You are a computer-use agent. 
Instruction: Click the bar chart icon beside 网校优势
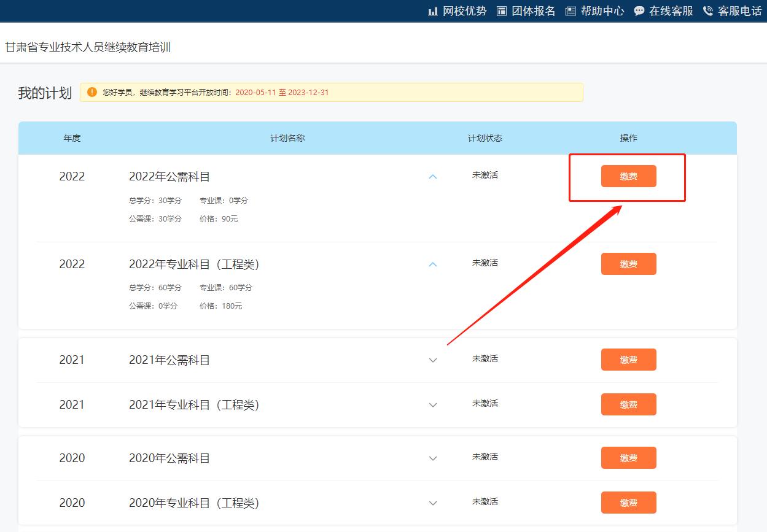[433, 11]
